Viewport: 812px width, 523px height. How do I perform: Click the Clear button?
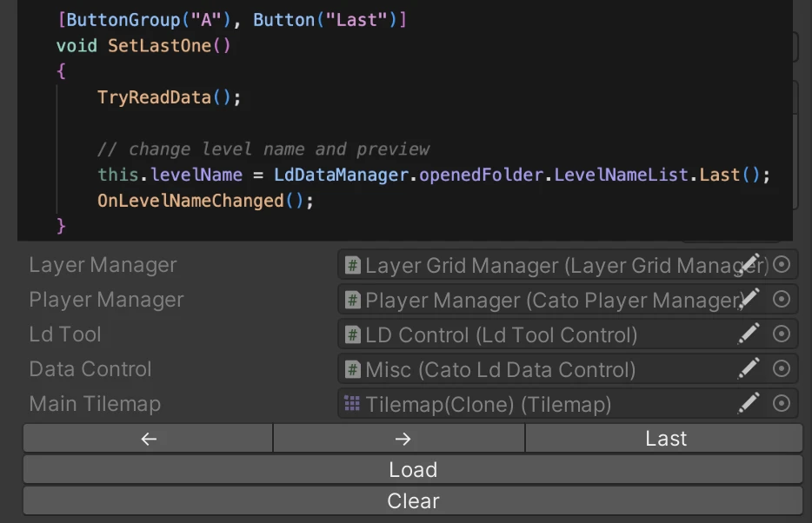click(412, 501)
